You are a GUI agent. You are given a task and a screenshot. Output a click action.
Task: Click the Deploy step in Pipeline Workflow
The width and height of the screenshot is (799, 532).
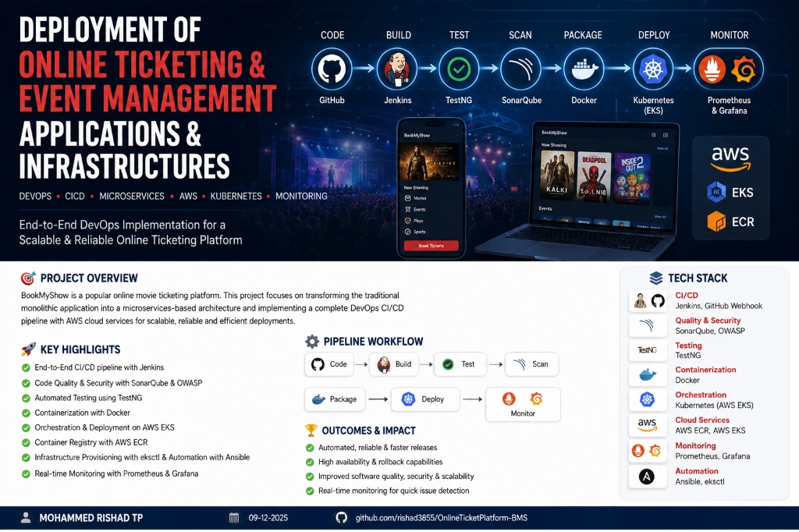[425, 399]
